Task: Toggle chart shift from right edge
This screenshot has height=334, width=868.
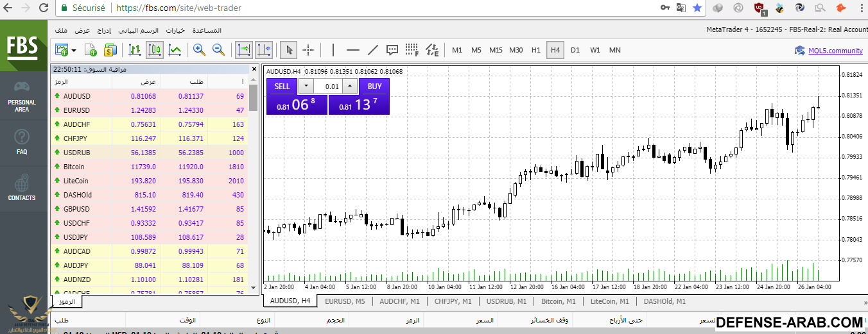Action: point(263,50)
